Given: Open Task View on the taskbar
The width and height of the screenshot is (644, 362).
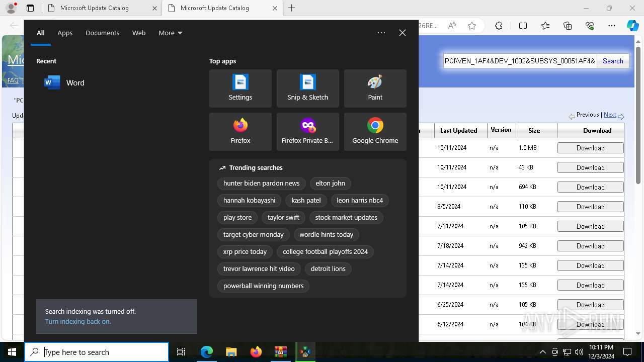Looking at the screenshot, I should (x=181, y=352).
